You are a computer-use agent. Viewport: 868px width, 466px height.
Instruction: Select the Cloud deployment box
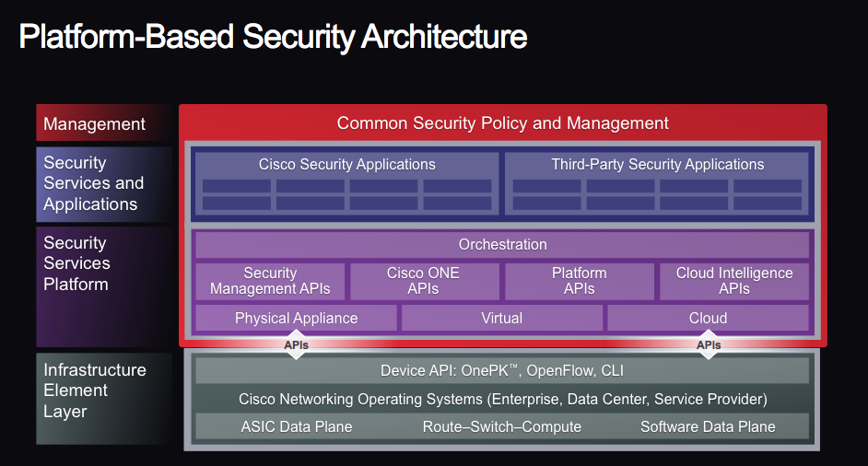click(x=708, y=318)
